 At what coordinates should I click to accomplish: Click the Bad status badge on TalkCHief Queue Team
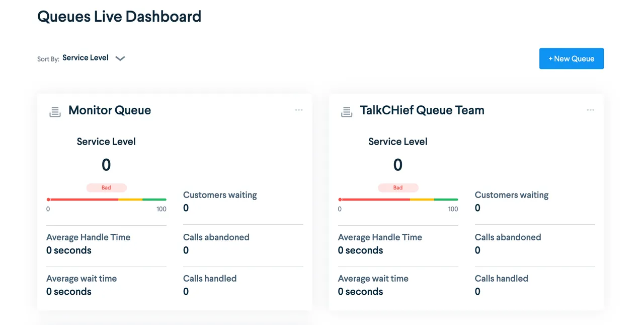click(x=398, y=187)
